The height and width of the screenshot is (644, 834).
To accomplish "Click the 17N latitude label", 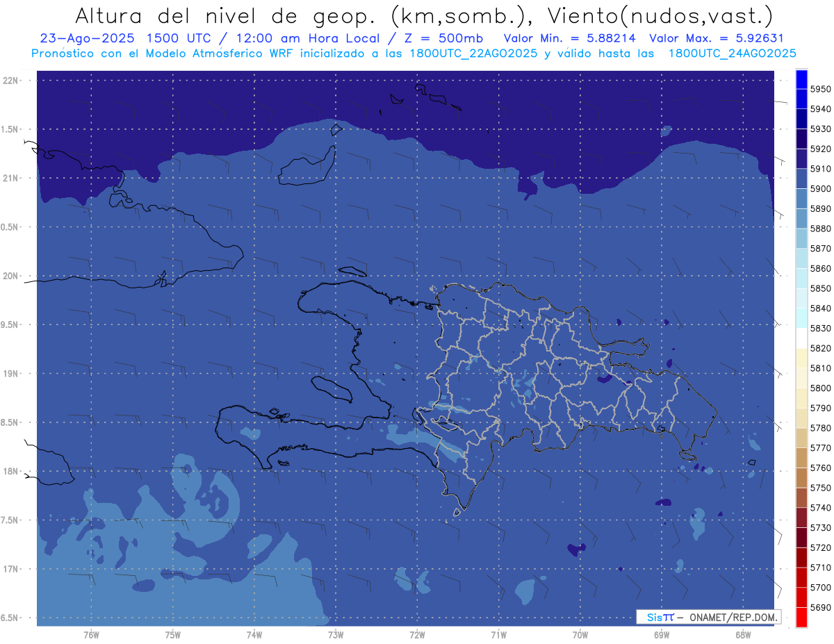I will 10,569.
